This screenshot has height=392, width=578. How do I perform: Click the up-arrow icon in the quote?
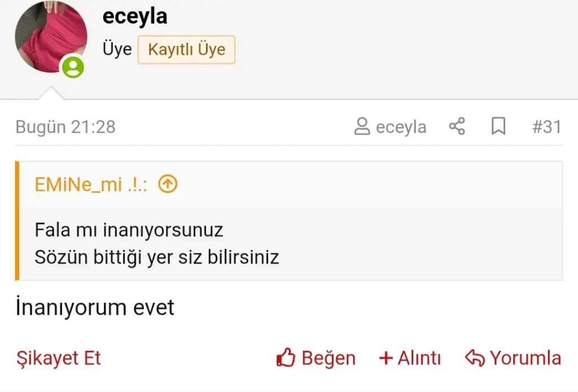click(x=168, y=184)
